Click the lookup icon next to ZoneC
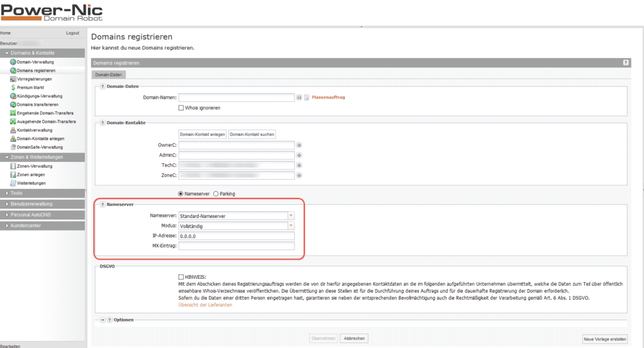 (x=299, y=175)
